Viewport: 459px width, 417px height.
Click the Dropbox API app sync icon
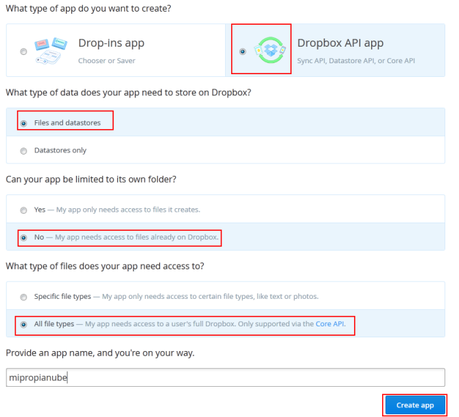[270, 50]
